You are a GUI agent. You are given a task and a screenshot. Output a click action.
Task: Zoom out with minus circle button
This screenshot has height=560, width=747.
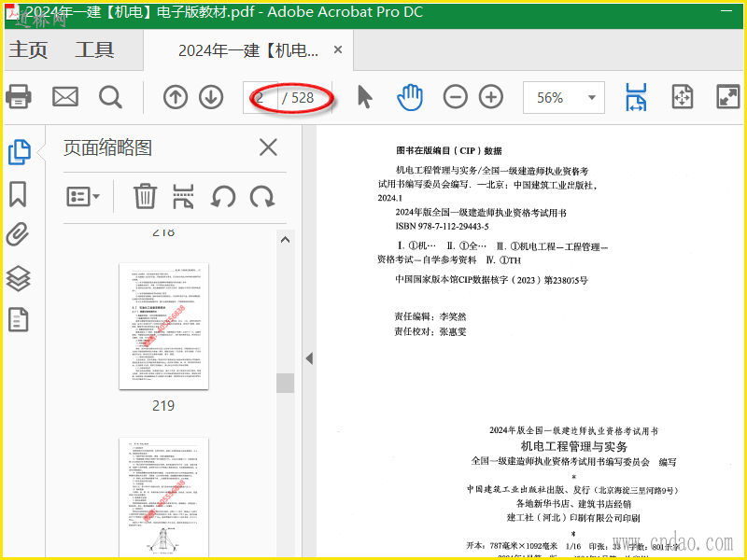coord(456,97)
